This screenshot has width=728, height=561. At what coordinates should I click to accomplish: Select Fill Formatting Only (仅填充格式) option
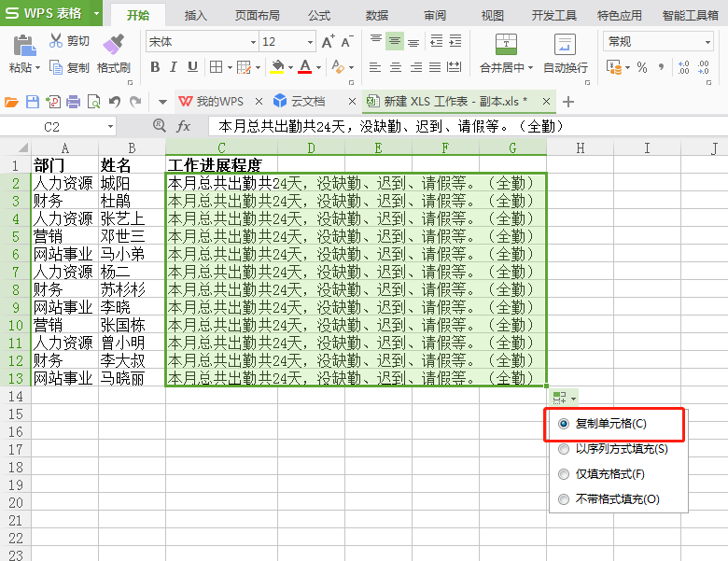point(564,474)
